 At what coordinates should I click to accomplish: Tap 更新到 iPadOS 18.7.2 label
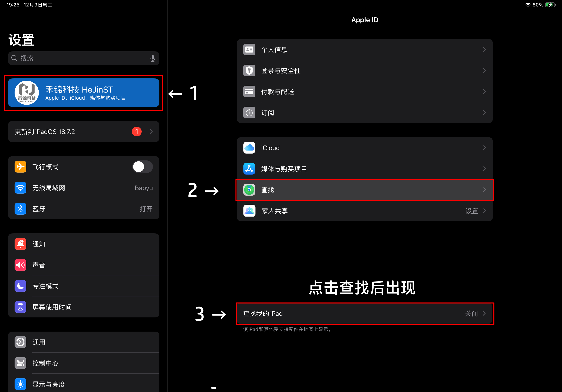click(45, 132)
